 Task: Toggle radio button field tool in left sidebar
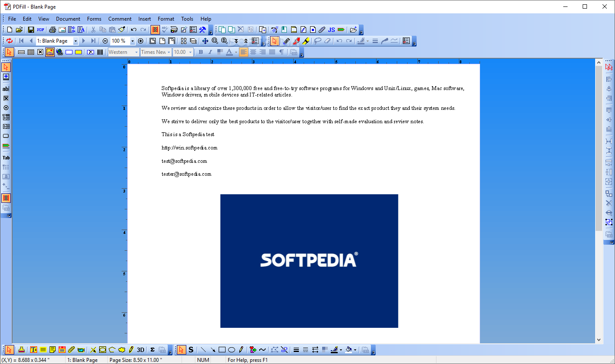(6, 108)
